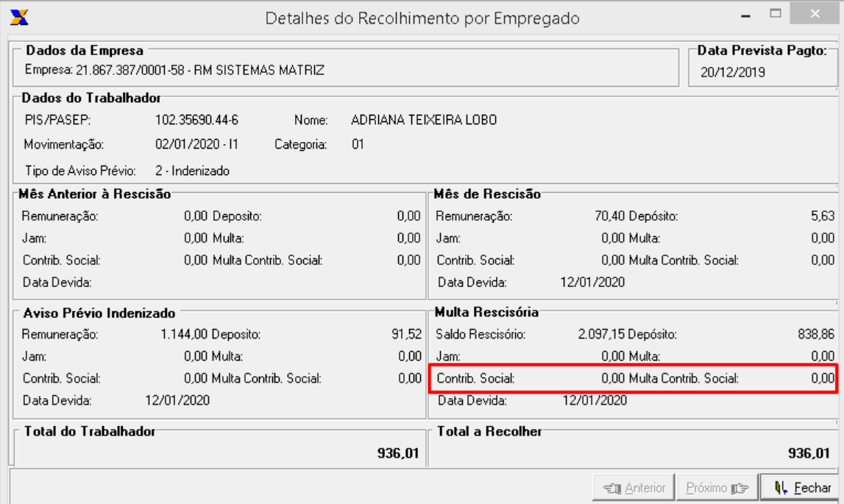Maximize the Detalhes do Recolhimento window

(x=775, y=14)
